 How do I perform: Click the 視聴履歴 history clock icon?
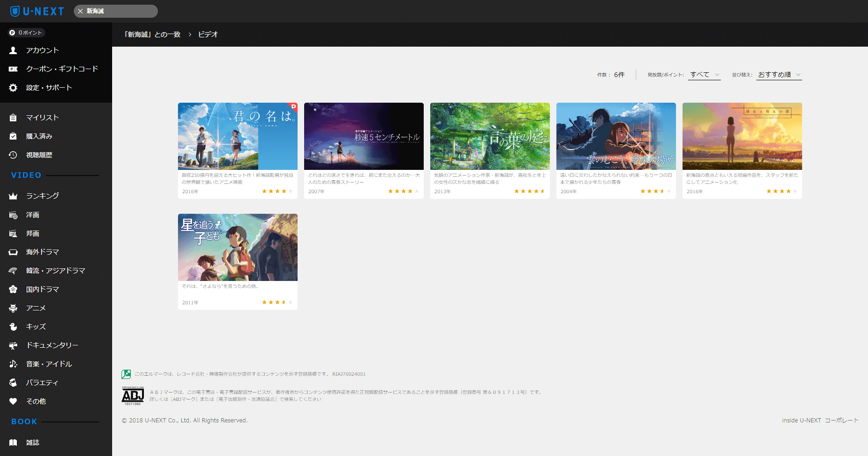[13, 155]
